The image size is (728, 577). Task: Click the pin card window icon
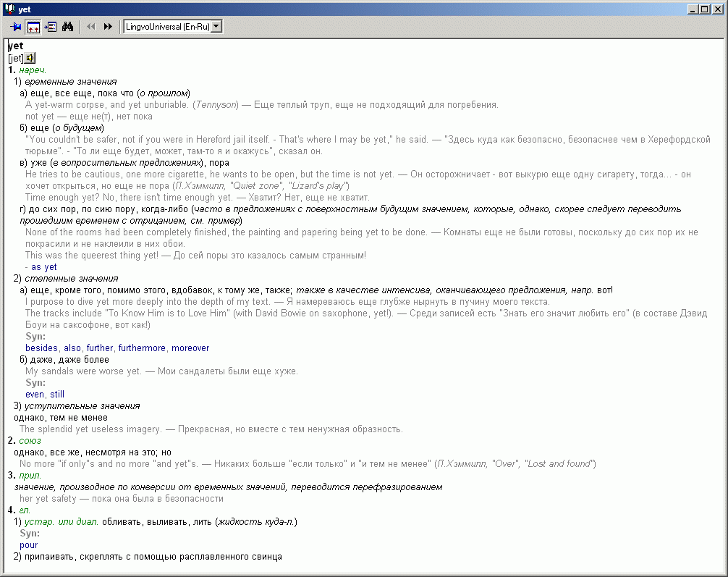pyautogui.click(x=16, y=27)
